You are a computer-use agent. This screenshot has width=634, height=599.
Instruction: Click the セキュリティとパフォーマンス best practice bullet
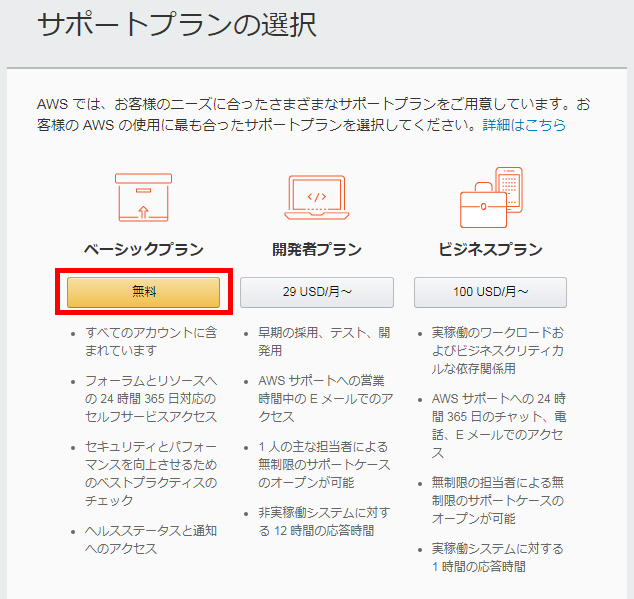(x=151, y=474)
